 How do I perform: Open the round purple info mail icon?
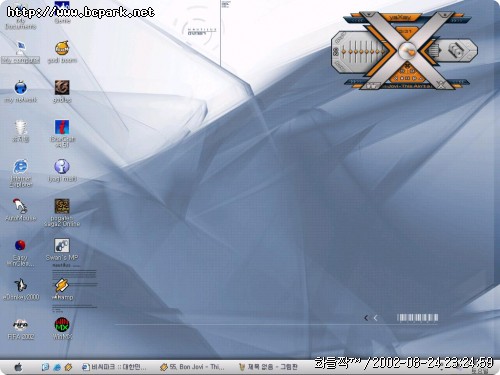[x=62, y=171]
